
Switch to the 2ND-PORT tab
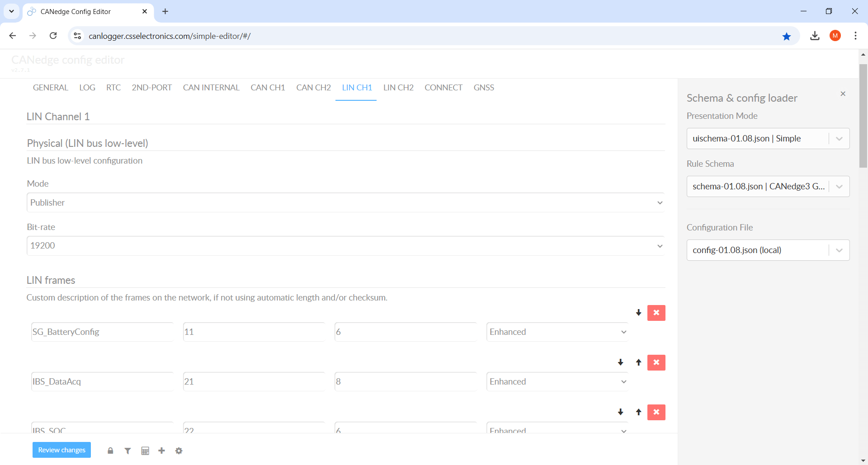(x=152, y=88)
